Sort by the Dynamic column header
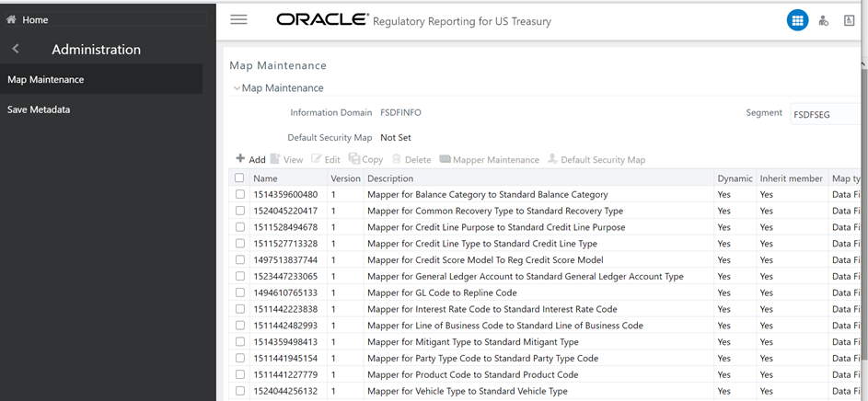The height and width of the screenshot is (401, 868). tap(735, 178)
